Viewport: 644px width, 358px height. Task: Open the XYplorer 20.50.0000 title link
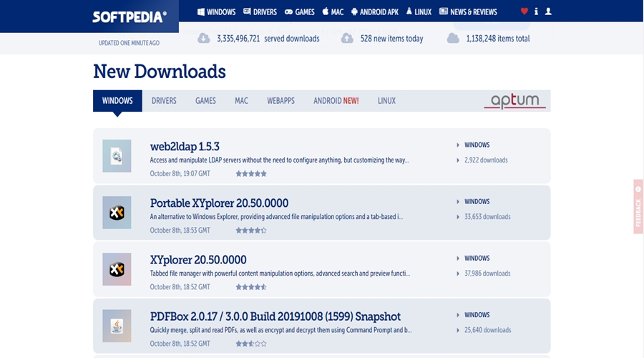click(198, 260)
